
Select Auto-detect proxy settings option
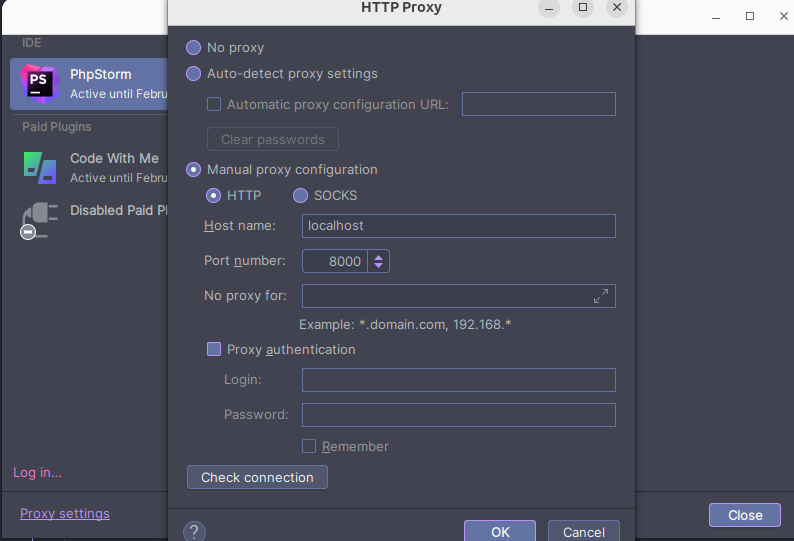click(194, 74)
